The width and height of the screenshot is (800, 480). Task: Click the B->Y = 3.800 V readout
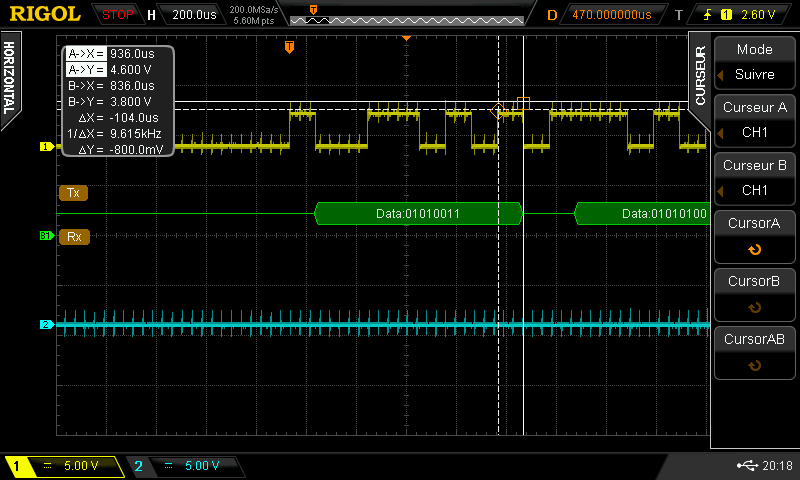[109, 102]
